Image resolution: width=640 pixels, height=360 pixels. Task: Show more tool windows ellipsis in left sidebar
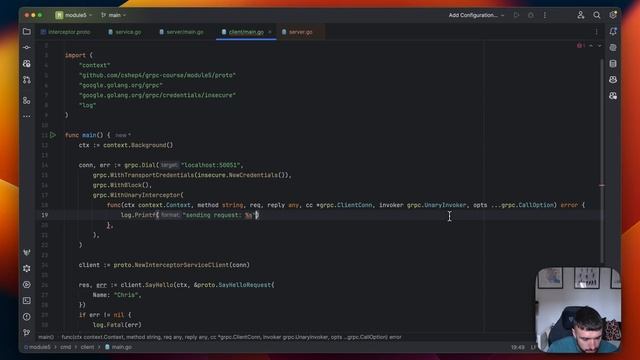click(x=27, y=116)
